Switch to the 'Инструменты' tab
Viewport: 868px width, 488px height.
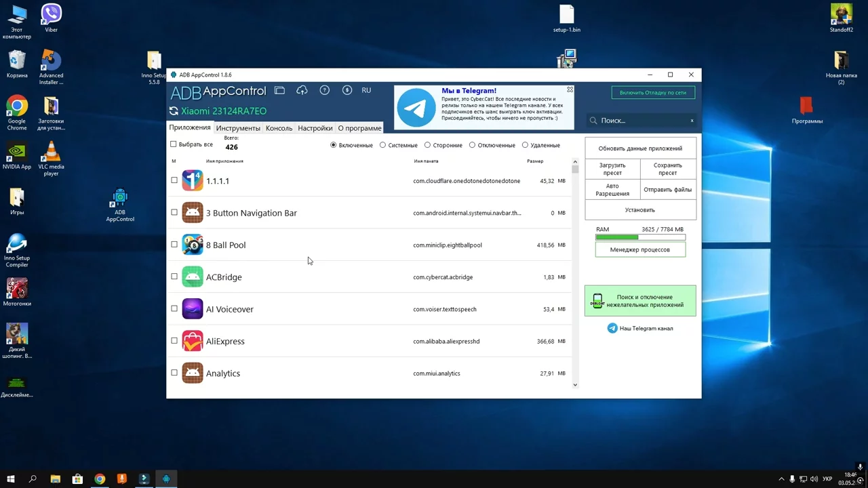click(x=238, y=128)
